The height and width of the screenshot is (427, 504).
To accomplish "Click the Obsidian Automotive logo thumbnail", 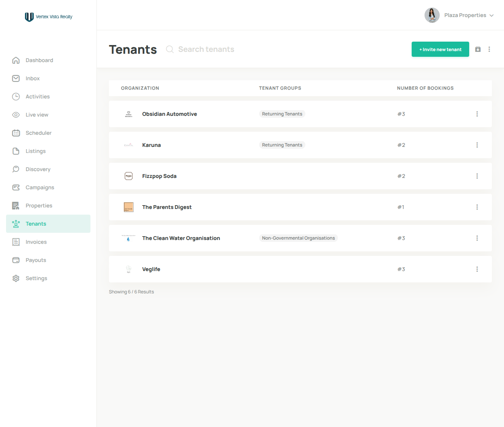I will click(x=129, y=114).
